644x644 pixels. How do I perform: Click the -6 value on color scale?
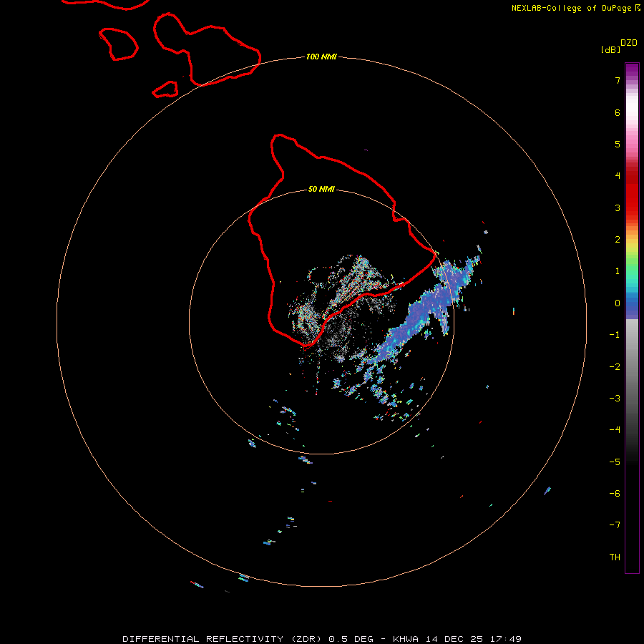[615, 494]
